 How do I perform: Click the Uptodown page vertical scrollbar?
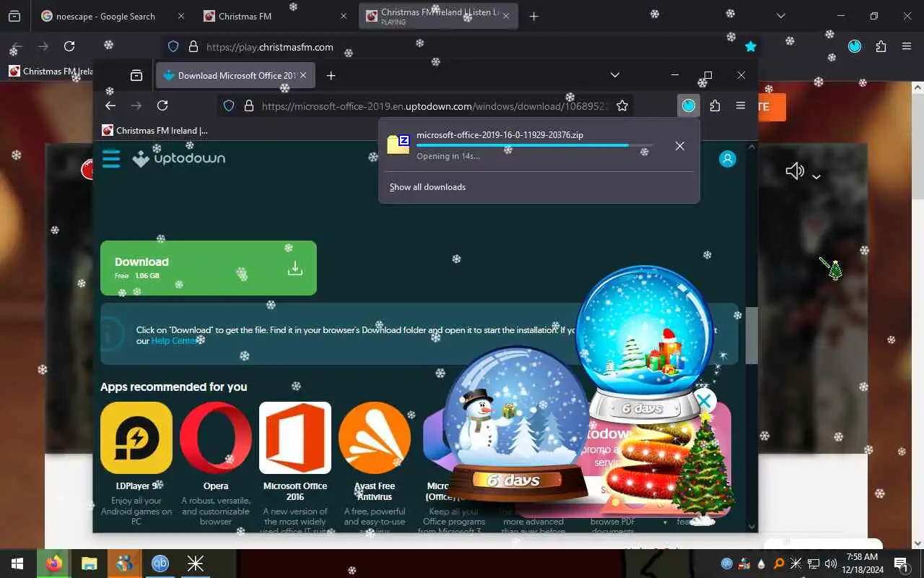pyautogui.click(x=751, y=335)
